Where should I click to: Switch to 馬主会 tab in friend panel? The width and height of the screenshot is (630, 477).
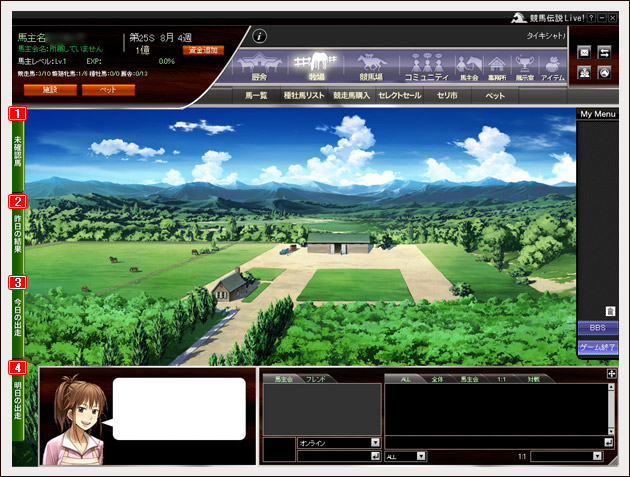[x=284, y=379]
